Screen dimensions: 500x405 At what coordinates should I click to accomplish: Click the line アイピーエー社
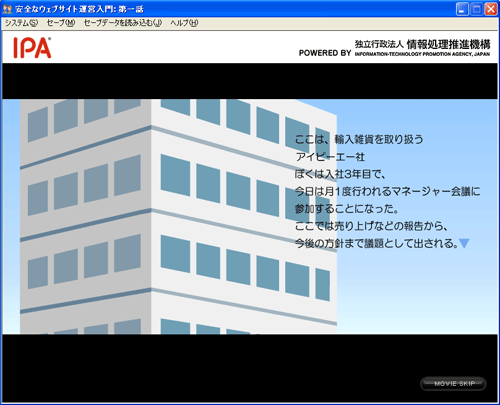point(330,157)
